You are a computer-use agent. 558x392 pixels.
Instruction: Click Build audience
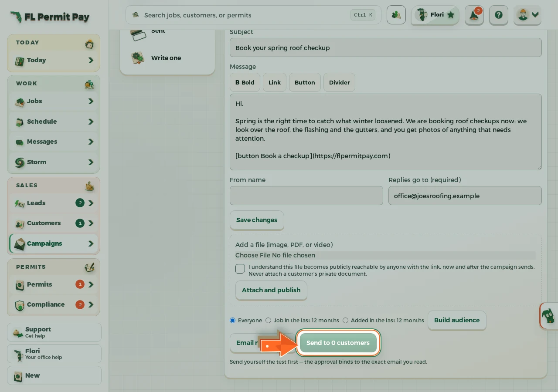[457, 320]
